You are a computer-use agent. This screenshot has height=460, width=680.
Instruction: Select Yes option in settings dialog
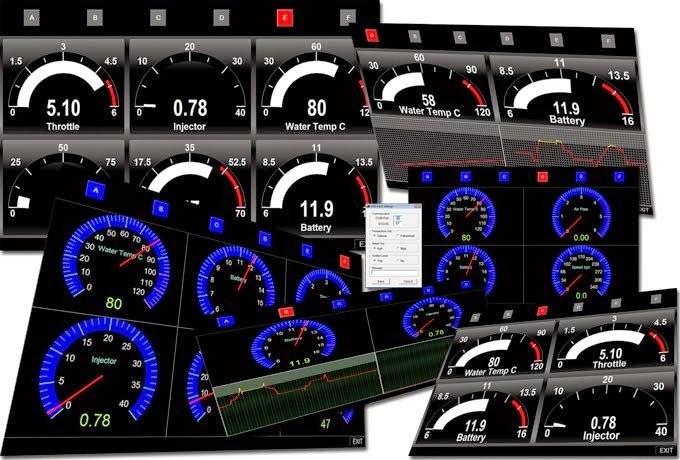click(x=377, y=261)
